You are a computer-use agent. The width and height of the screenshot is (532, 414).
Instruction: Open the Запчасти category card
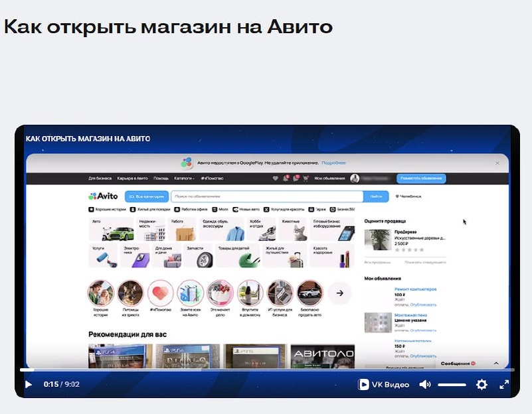198,256
